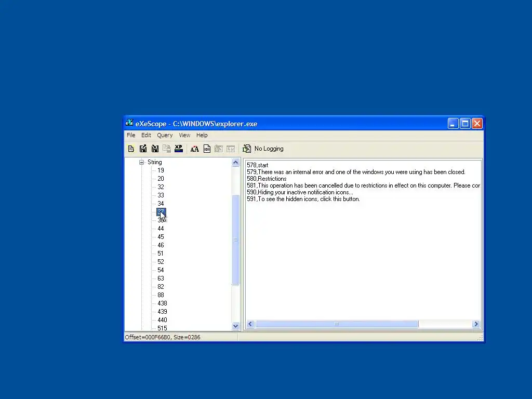Open the Query menu
Image resolution: width=532 pixels, height=399 pixels.
(165, 135)
